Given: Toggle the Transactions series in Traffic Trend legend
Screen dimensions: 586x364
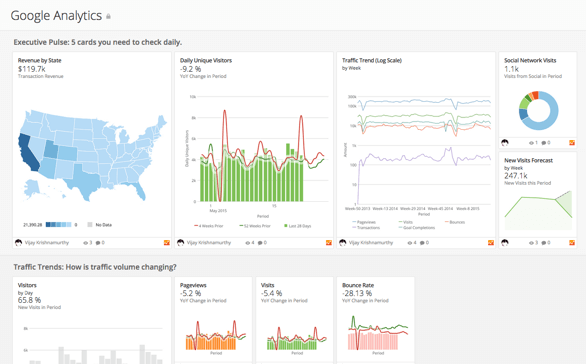Looking at the screenshot, I should (366, 228).
